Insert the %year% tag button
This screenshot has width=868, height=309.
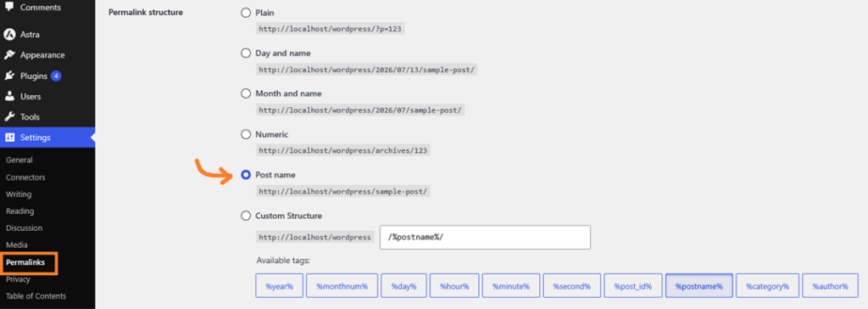coord(279,286)
